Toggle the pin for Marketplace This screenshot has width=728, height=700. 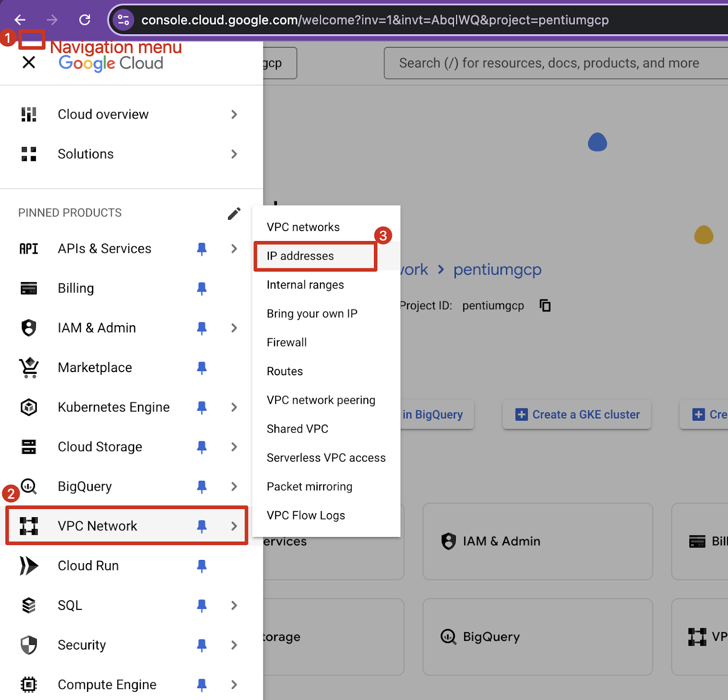[202, 368]
